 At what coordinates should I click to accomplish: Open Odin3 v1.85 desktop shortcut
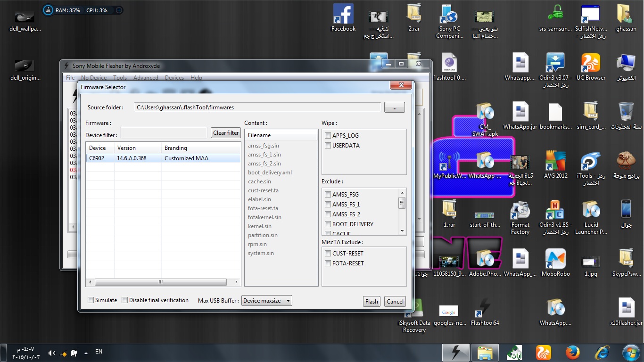pos(555,217)
